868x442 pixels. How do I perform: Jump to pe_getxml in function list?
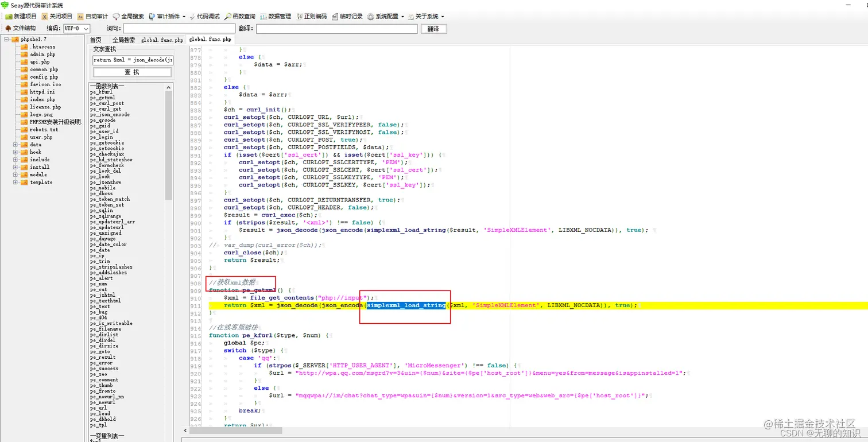pos(103,98)
